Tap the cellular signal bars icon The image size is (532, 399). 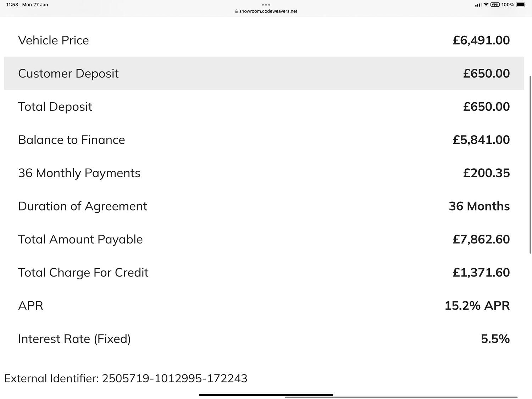point(478,5)
